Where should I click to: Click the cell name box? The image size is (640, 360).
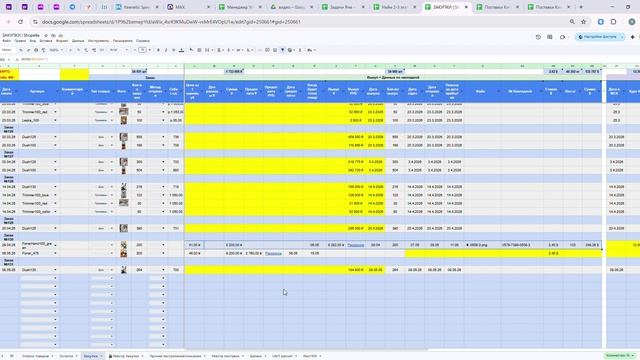click(4, 60)
